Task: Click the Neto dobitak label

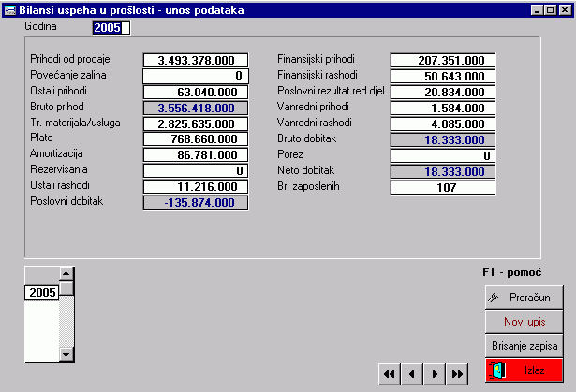Action: (305, 170)
